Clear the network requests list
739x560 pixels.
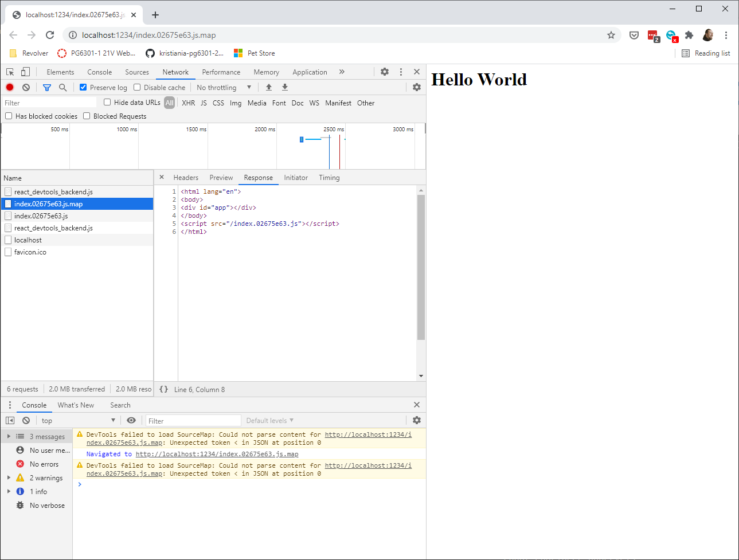[x=25, y=87]
